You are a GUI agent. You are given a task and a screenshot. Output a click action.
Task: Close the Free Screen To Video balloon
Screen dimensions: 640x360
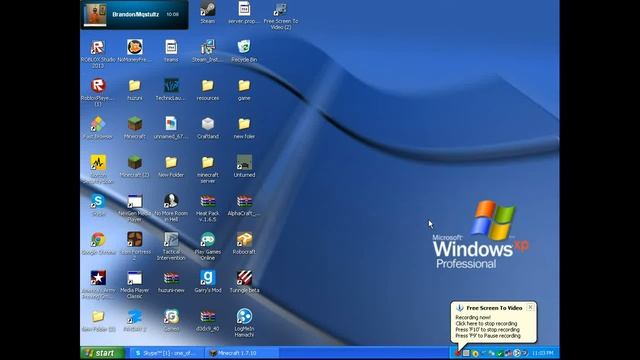(530, 307)
